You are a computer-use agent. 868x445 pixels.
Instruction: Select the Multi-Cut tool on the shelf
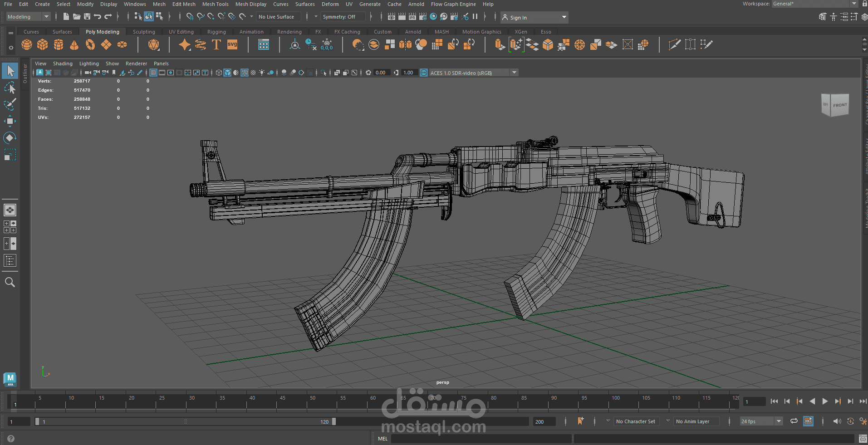(x=674, y=44)
